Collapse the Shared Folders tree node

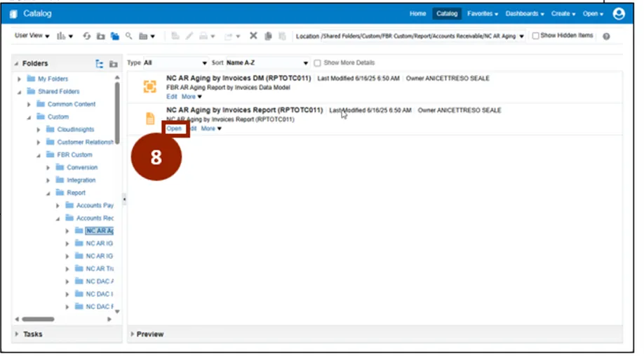[x=19, y=92]
